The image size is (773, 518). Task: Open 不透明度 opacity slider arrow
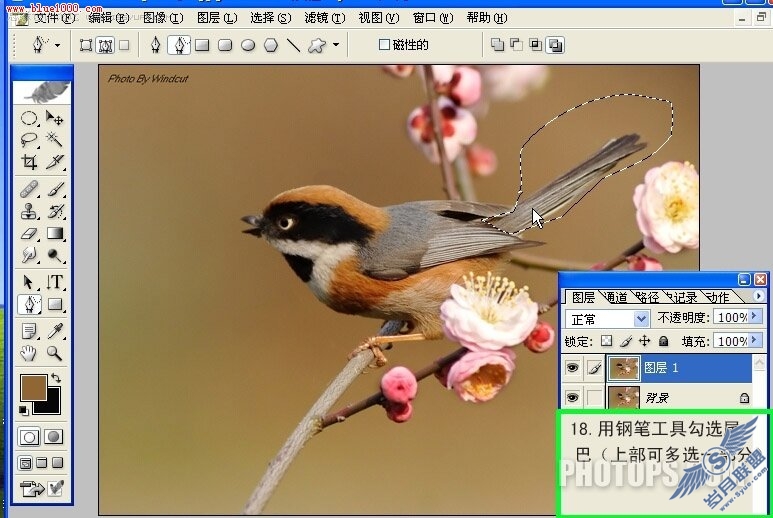coord(755,317)
